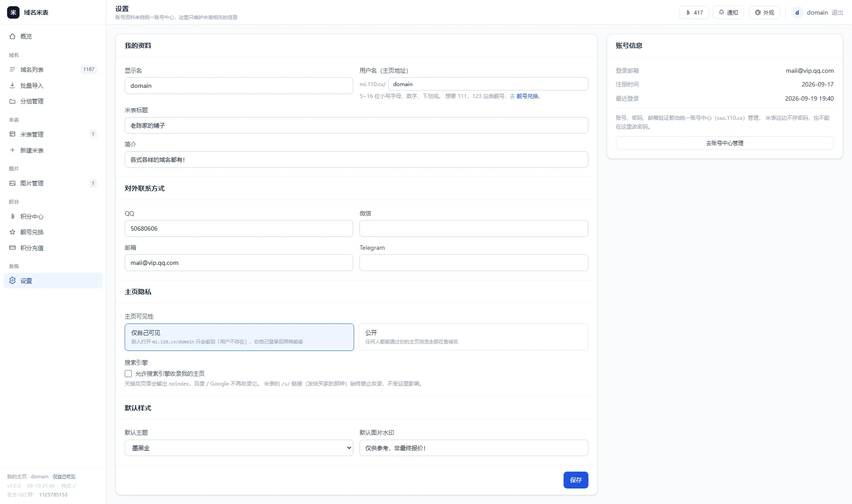
Task: Click the 积分充值 card icon
Action: coord(12,248)
